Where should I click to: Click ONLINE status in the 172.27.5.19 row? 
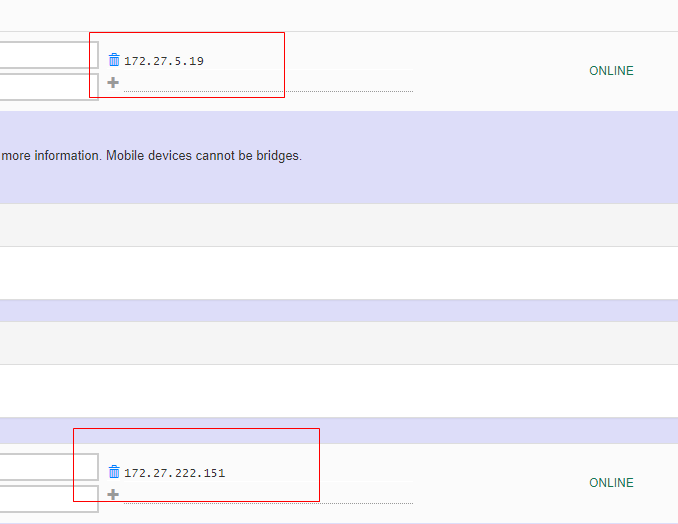tap(611, 71)
